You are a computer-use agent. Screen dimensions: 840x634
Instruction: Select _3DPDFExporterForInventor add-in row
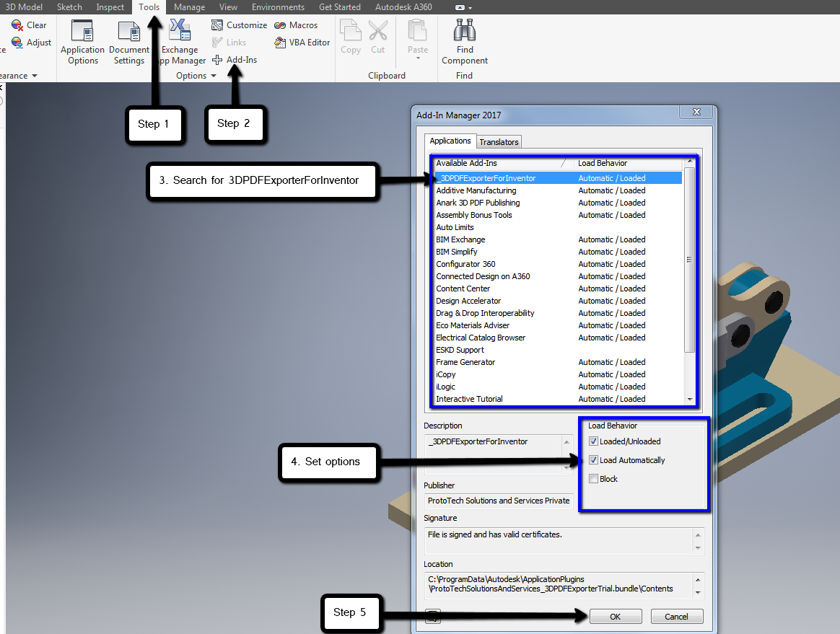tap(557, 178)
